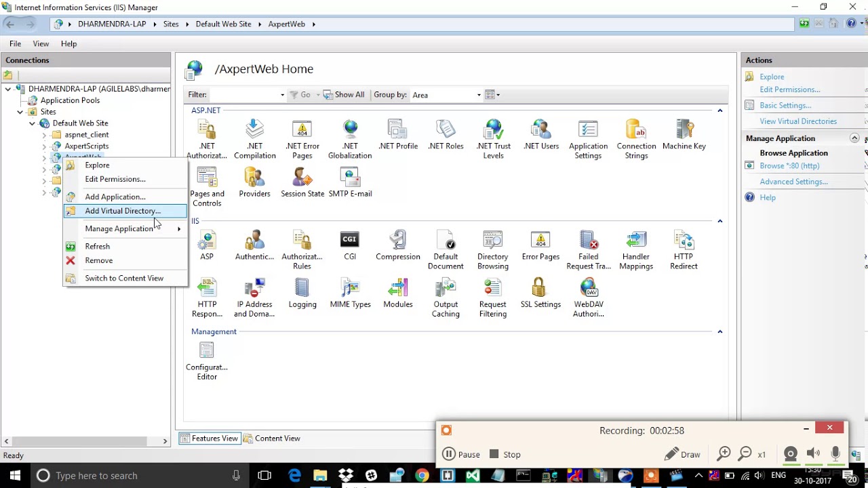868x488 pixels.
Task: Open the File menu
Action: coord(15,43)
